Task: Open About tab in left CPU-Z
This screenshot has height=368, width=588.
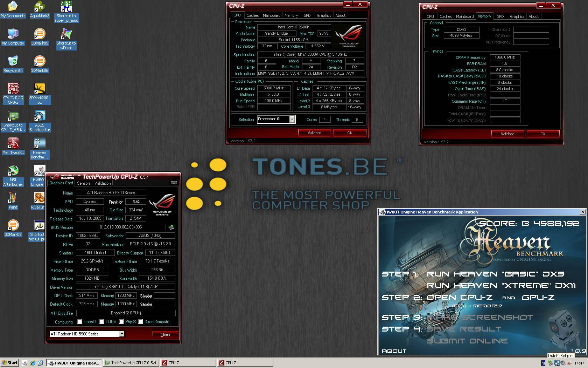Action: [x=340, y=15]
